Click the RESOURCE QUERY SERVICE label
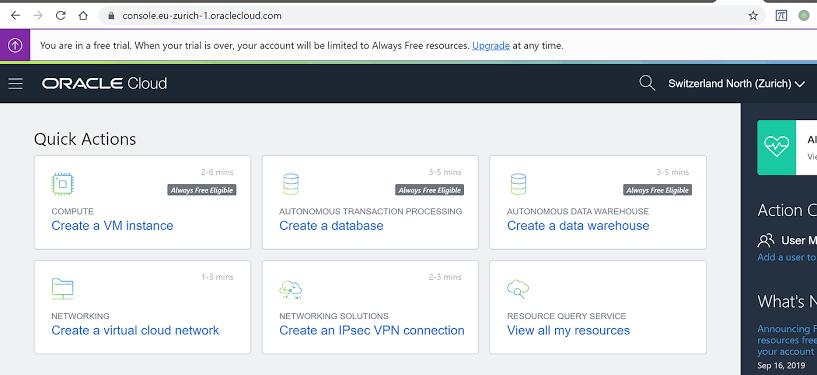Viewport: 817px width, 375px height. click(566, 316)
